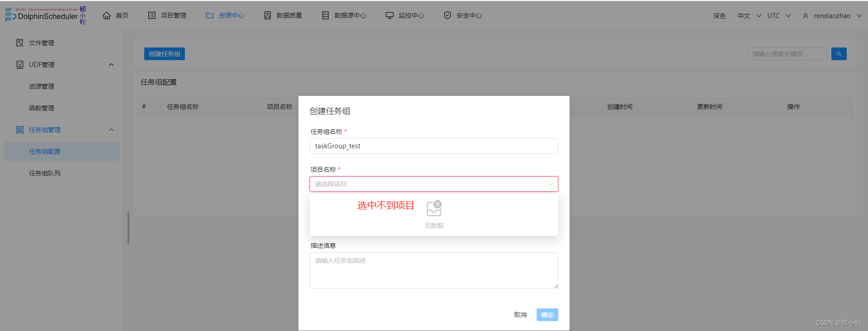Open 安全中心 in the top navigation
The image size is (868, 331).
coord(469,15)
